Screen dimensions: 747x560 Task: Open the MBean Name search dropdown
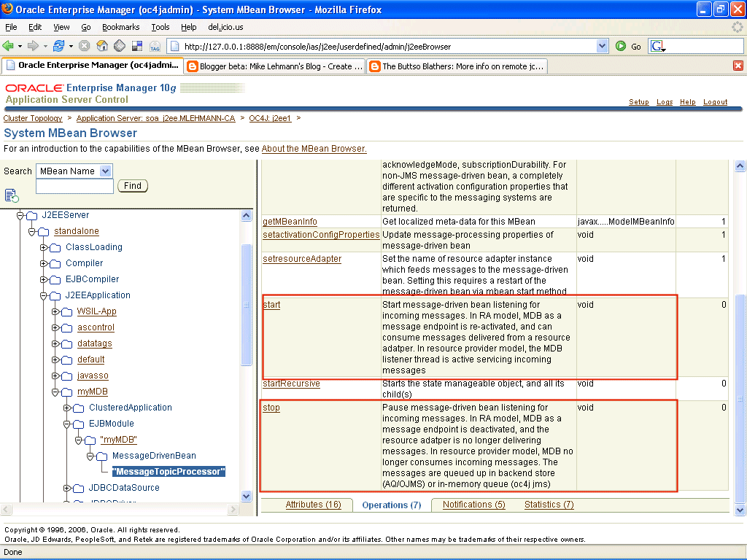coord(106,171)
